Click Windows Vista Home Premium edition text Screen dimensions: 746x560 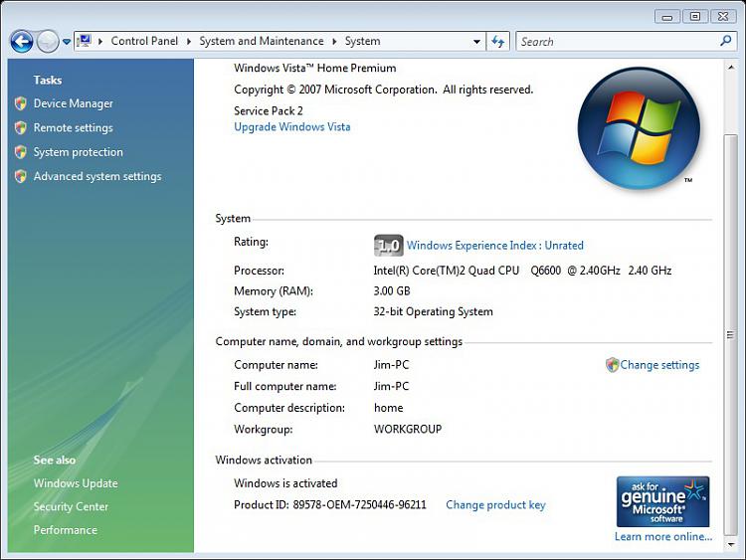pos(315,68)
